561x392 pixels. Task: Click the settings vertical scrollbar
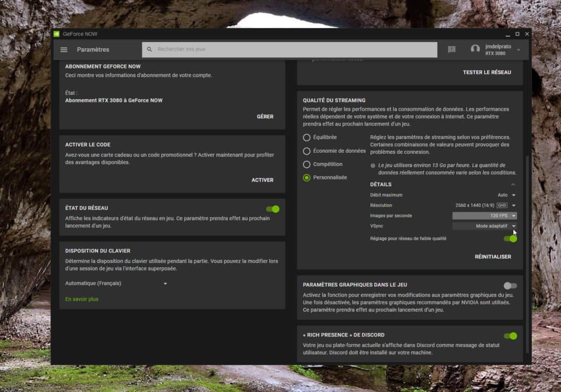[526, 254]
